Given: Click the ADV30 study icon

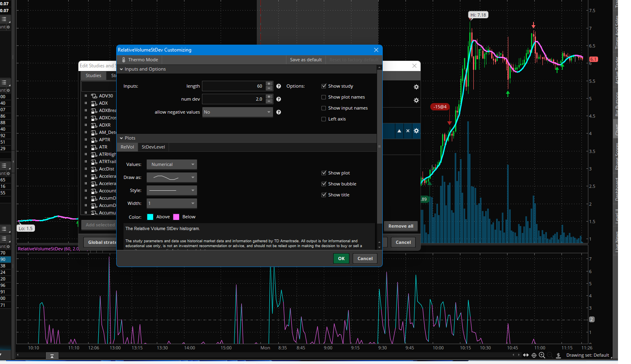Looking at the screenshot, I should [x=94, y=96].
